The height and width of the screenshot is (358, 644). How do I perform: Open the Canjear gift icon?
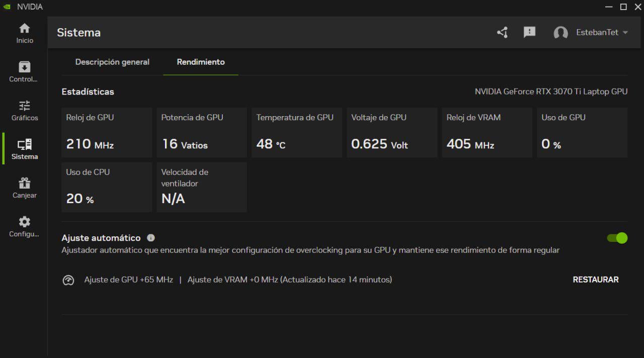point(24,183)
